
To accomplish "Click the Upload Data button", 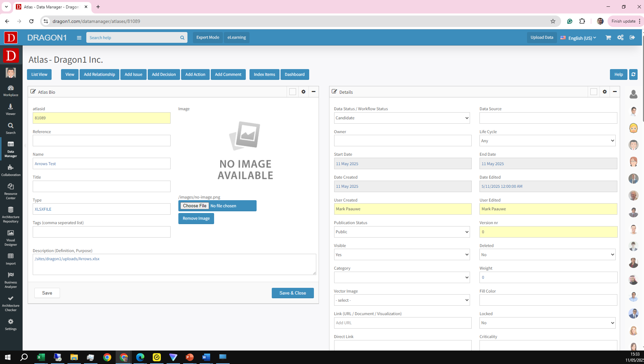I will click(542, 37).
